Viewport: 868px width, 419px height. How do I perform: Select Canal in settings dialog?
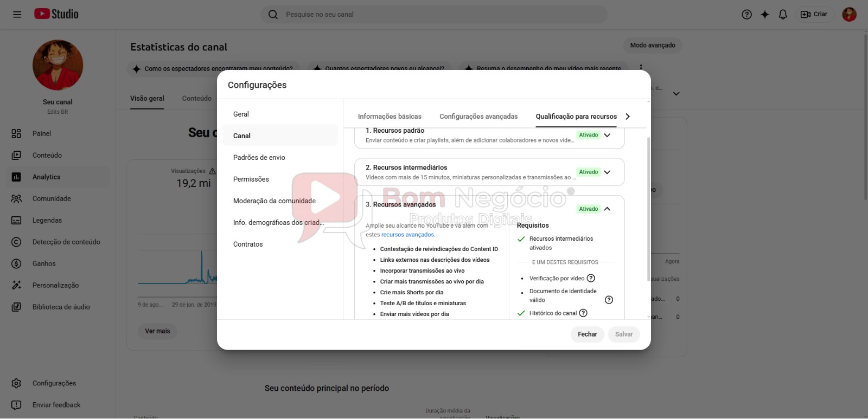point(280,136)
